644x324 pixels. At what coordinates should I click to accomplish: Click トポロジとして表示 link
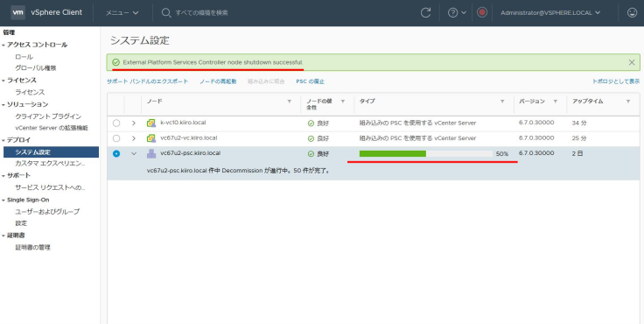click(616, 81)
